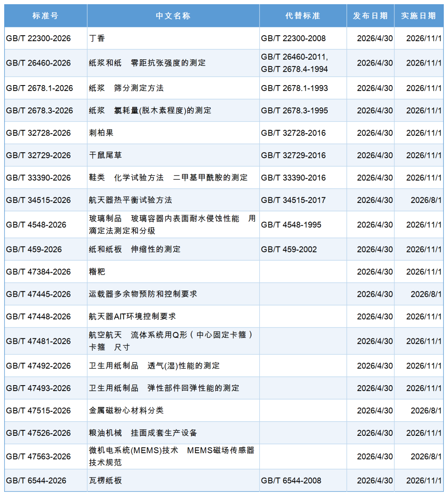This screenshot has width=448, height=496.
Task: Click 卫生用纸制品 透气(湿)性能的测定 cell
Action: 173,366
